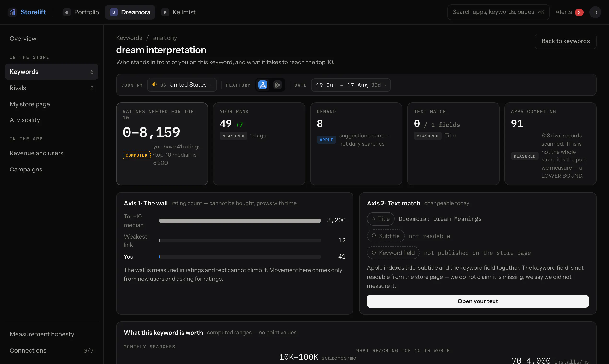Click the ratings range value 0–8,159

coord(151,132)
